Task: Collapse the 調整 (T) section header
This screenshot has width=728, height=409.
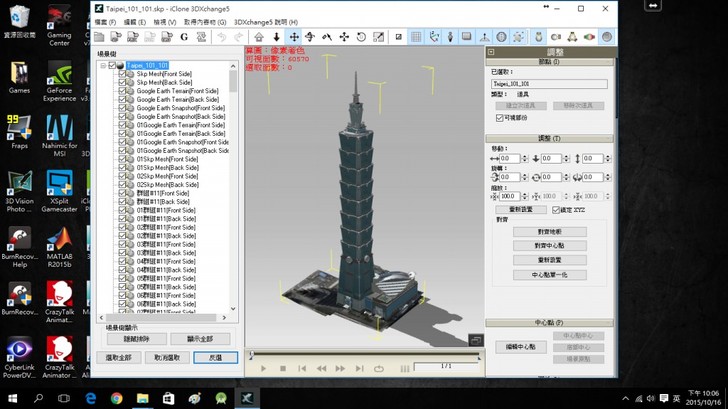Action: 549,138
